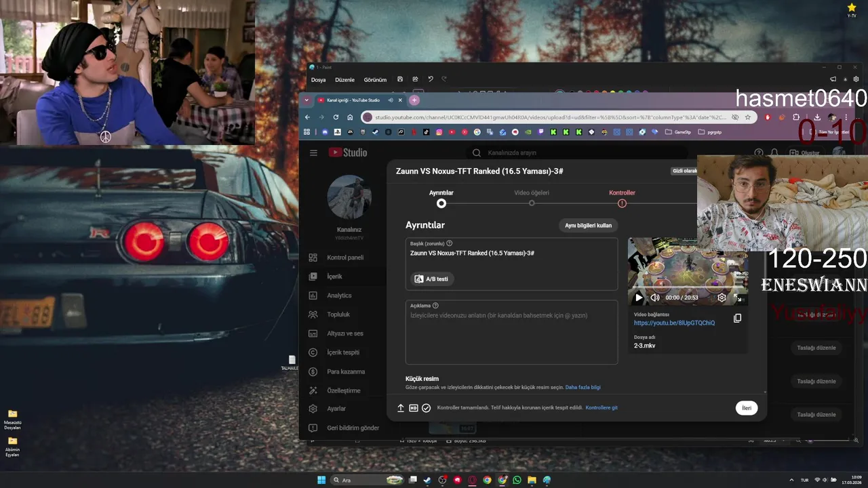Expand the video preview to fullscreen
The width and height of the screenshot is (868, 488).
pos(738,298)
